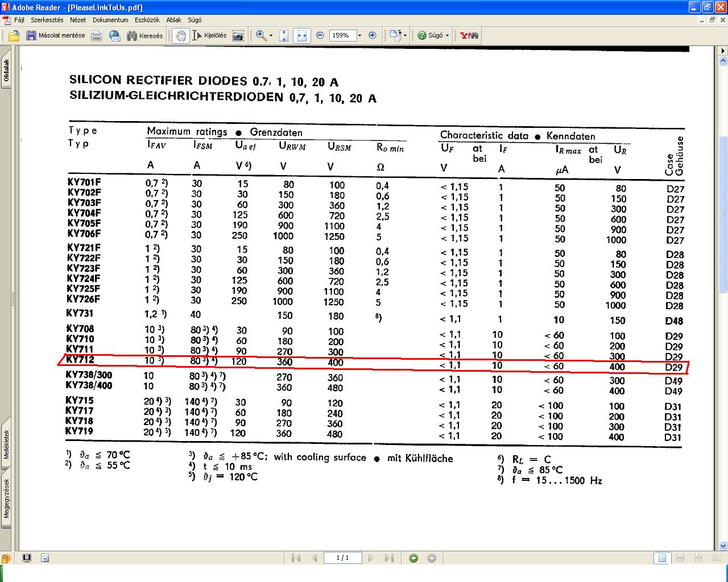Click the hide toolbars icon in status bar

[x=45, y=558]
